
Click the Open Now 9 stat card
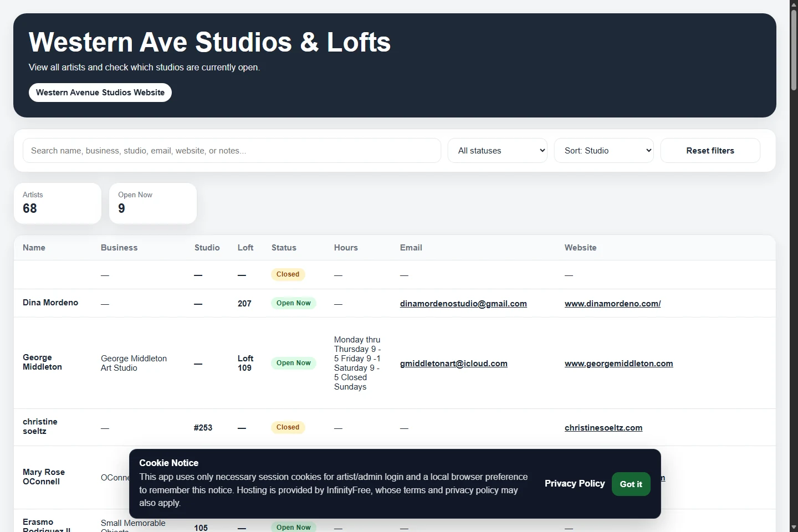(153, 203)
